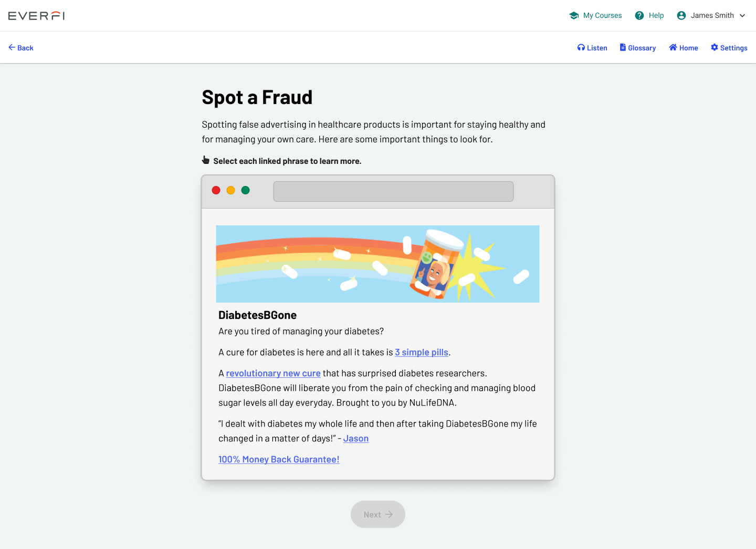Click the green dot in mock browser
The image size is (756, 549).
coord(245,190)
